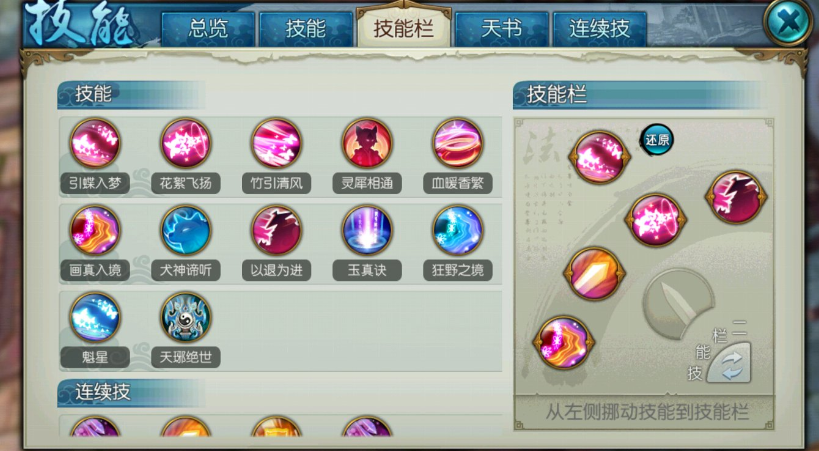Select the orange blade skill bar slot
This screenshot has width=819, height=451.
click(x=594, y=274)
